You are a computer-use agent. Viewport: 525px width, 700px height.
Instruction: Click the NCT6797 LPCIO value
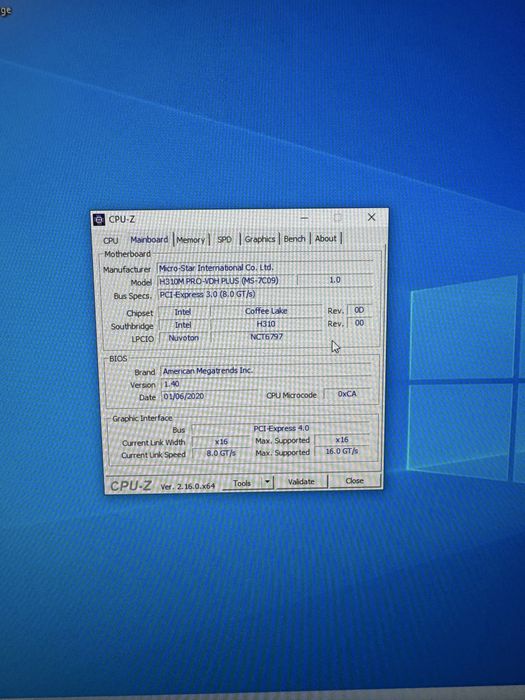pos(267,337)
